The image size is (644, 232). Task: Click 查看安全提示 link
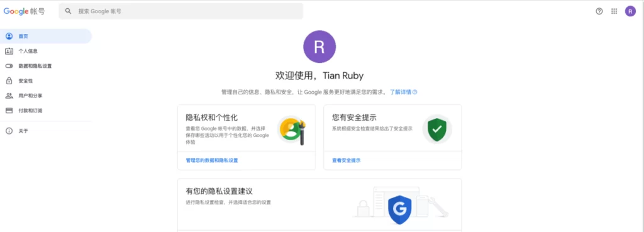(x=347, y=160)
